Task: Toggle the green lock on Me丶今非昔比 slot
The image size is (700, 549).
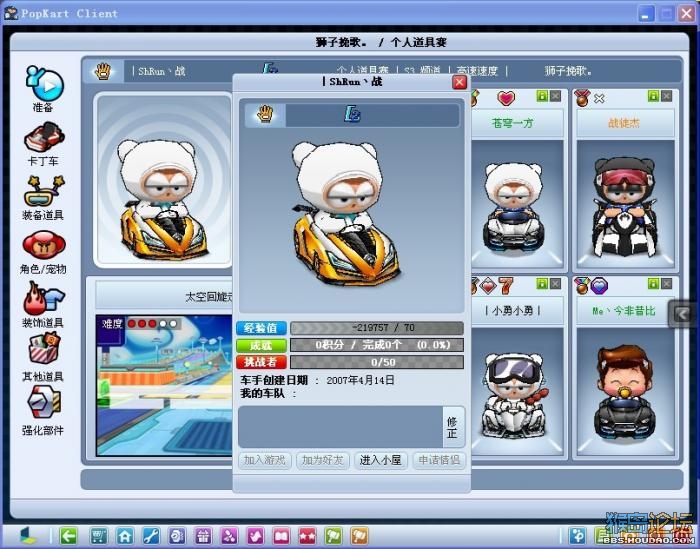Action: click(654, 284)
